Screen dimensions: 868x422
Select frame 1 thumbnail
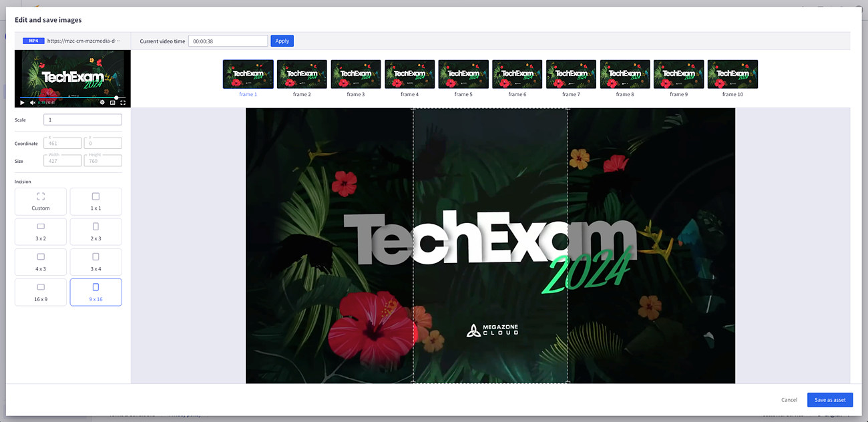tap(248, 74)
